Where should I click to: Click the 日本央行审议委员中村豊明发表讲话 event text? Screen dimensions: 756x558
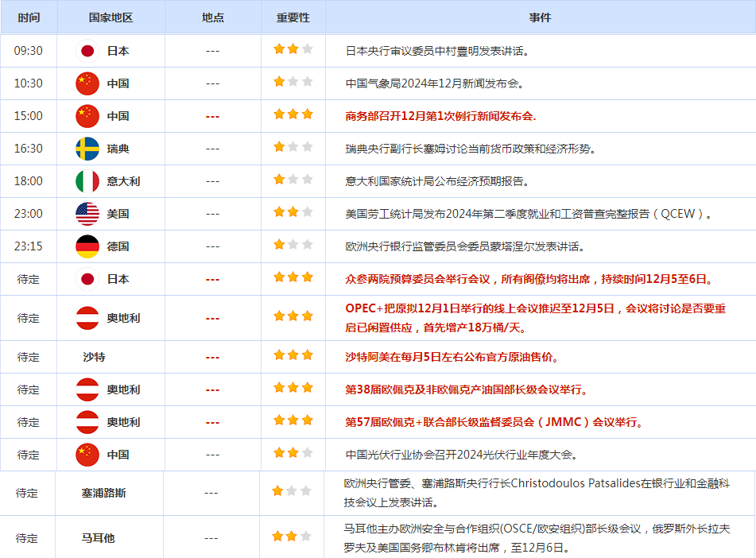(437, 51)
